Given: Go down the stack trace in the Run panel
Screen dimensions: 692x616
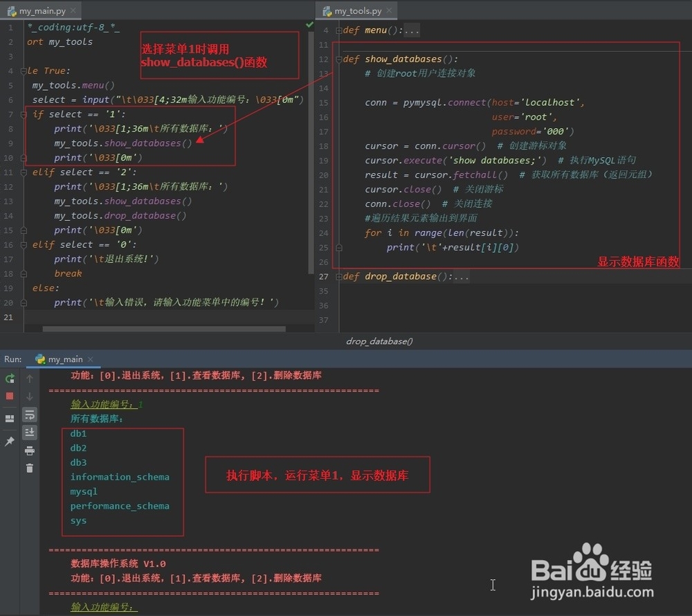Looking at the screenshot, I should coord(30,397).
